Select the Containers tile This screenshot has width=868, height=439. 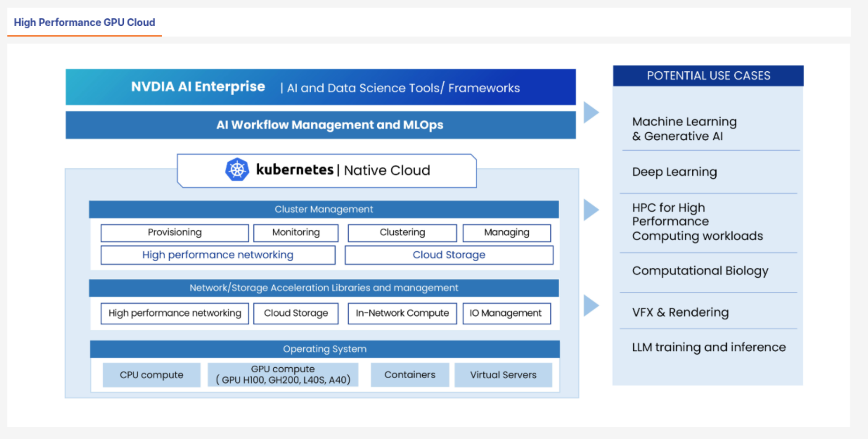point(410,375)
